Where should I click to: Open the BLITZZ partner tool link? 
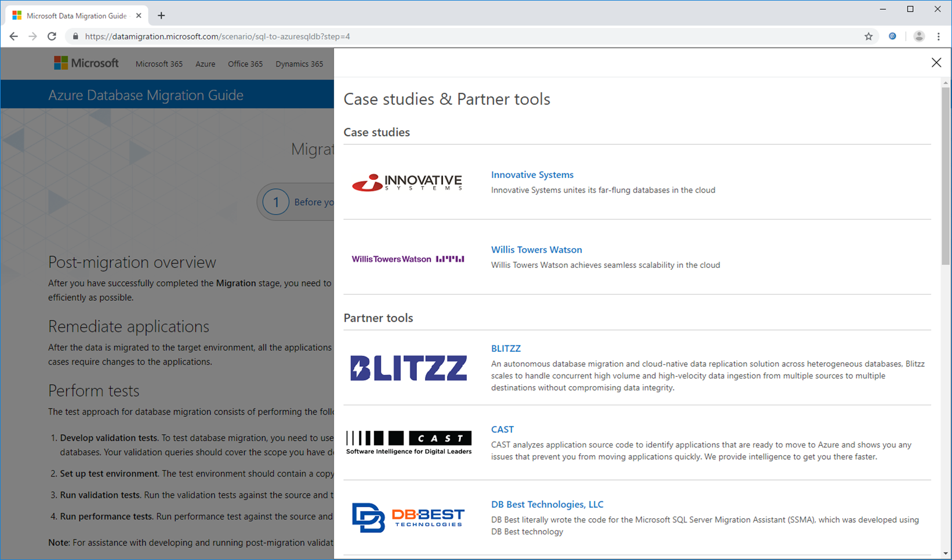coord(506,348)
